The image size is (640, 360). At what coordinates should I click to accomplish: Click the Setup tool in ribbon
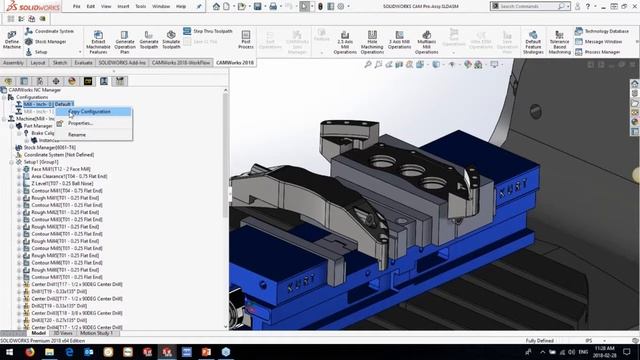pos(36,52)
